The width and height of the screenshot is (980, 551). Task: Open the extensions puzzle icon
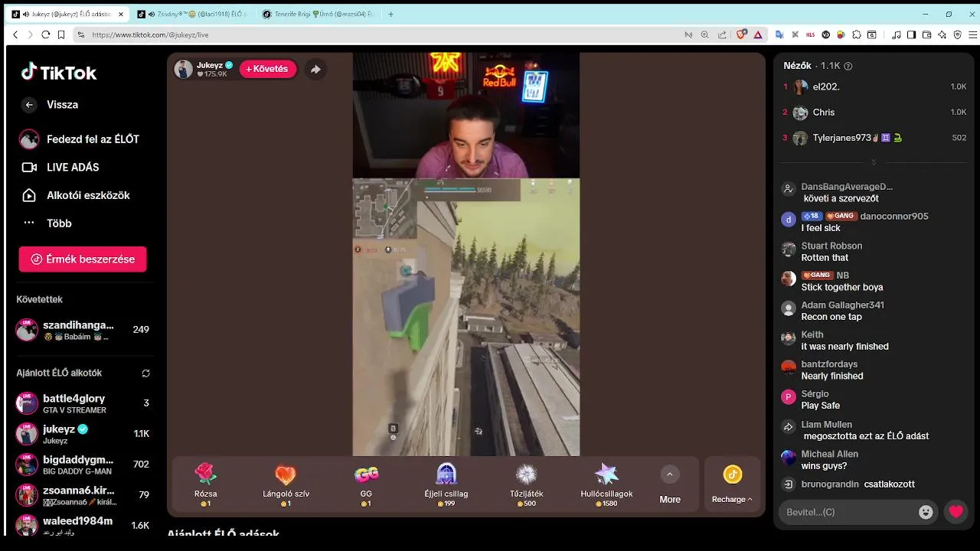tap(856, 34)
